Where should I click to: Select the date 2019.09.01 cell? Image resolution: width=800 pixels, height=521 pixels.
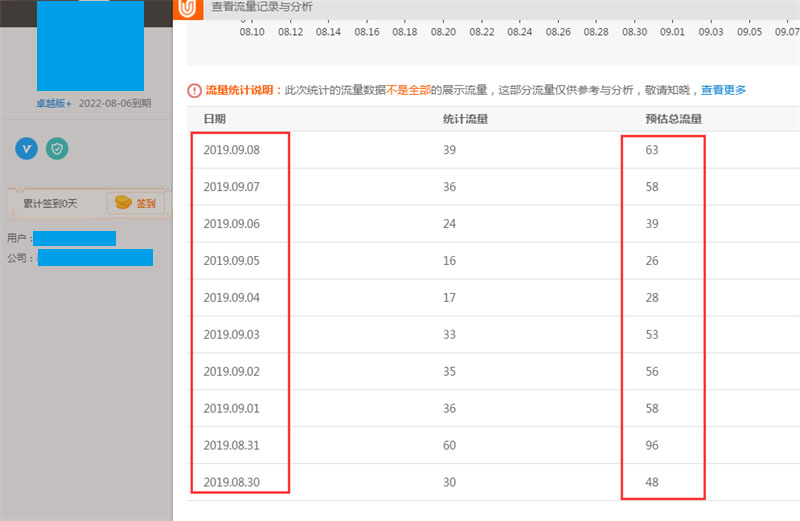pos(232,408)
